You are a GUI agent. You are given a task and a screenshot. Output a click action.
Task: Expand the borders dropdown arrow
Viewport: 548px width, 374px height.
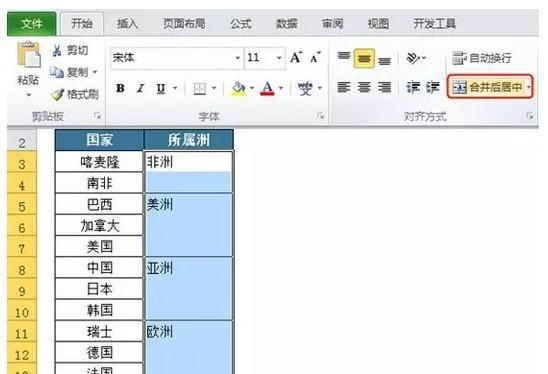(x=214, y=88)
